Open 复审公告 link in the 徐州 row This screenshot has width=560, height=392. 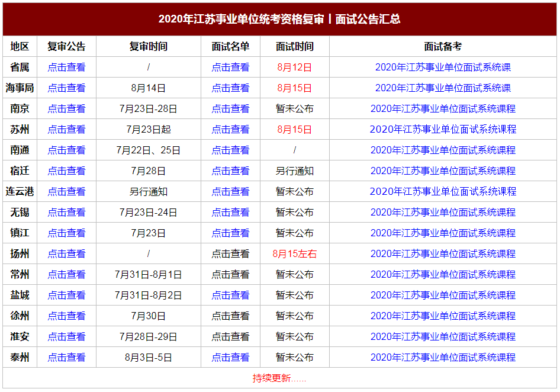click(66, 316)
